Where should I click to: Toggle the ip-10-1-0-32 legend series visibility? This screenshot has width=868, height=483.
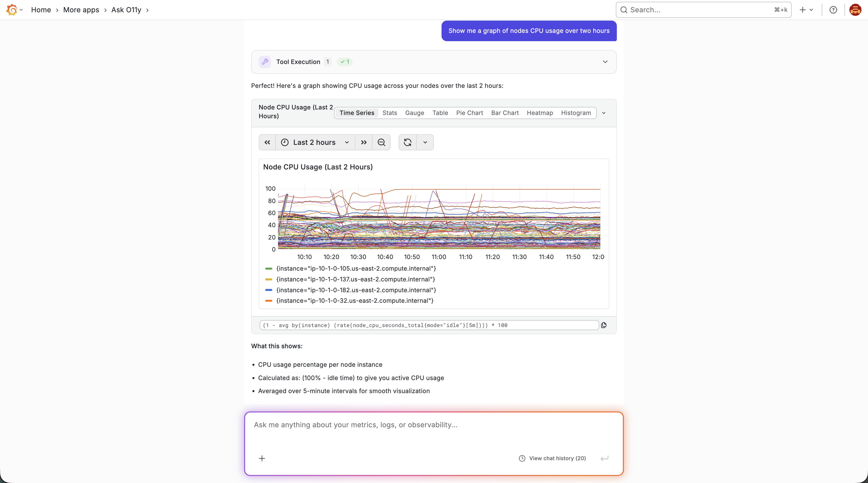pos(354,301)
